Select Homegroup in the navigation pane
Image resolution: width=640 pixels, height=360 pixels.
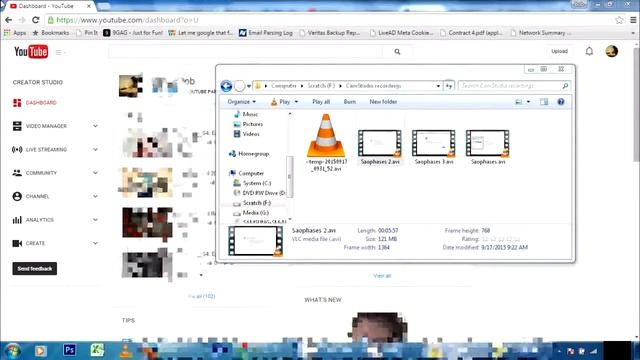(249, 154)
